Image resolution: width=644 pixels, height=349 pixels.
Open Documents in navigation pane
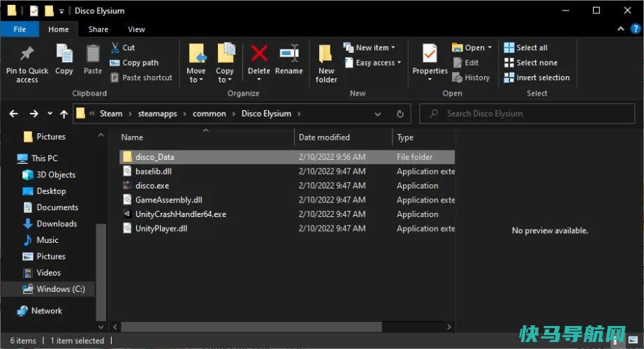point(50,207)
